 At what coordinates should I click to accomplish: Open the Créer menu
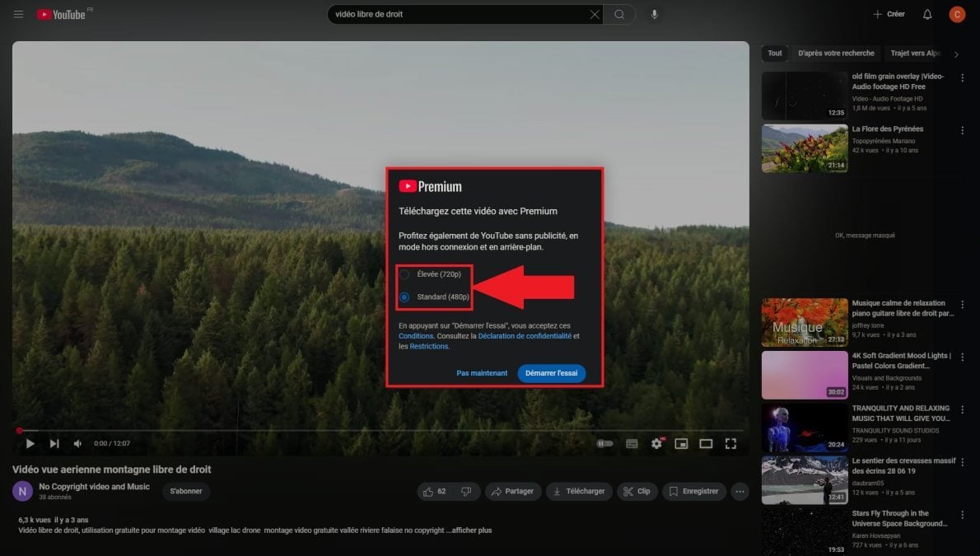889,14
